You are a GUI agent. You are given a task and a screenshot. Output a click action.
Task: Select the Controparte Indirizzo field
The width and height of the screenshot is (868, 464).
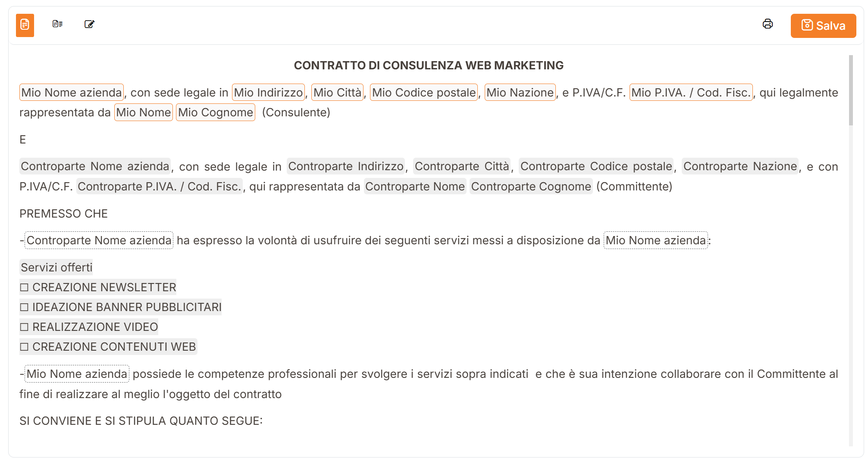pos(346,166)
